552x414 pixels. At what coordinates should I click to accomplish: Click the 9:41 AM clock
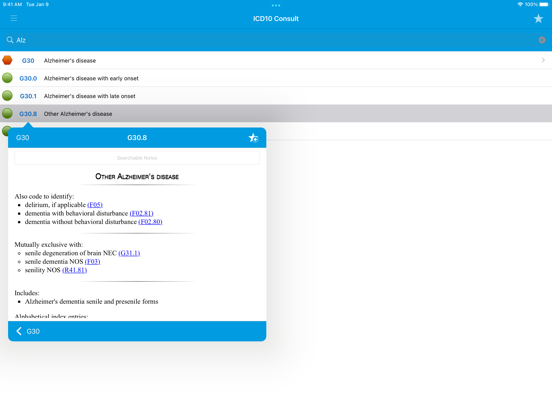[x=12, y=4]
